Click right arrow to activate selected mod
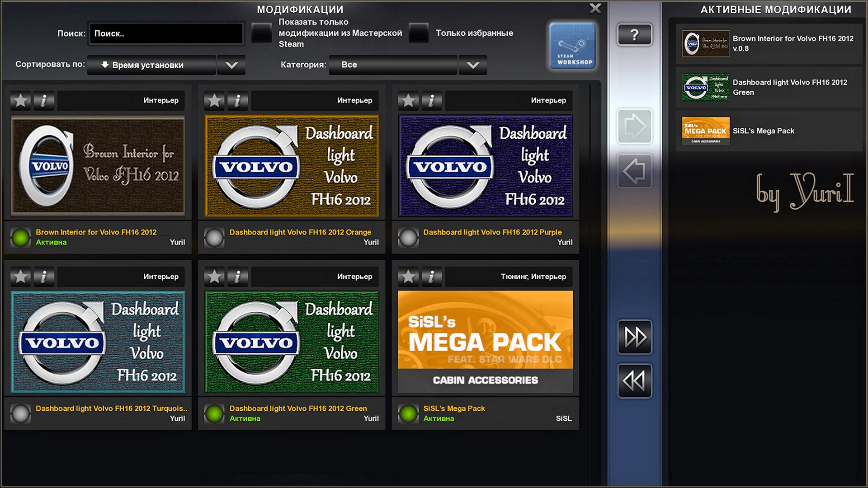 tap(634, 126)
